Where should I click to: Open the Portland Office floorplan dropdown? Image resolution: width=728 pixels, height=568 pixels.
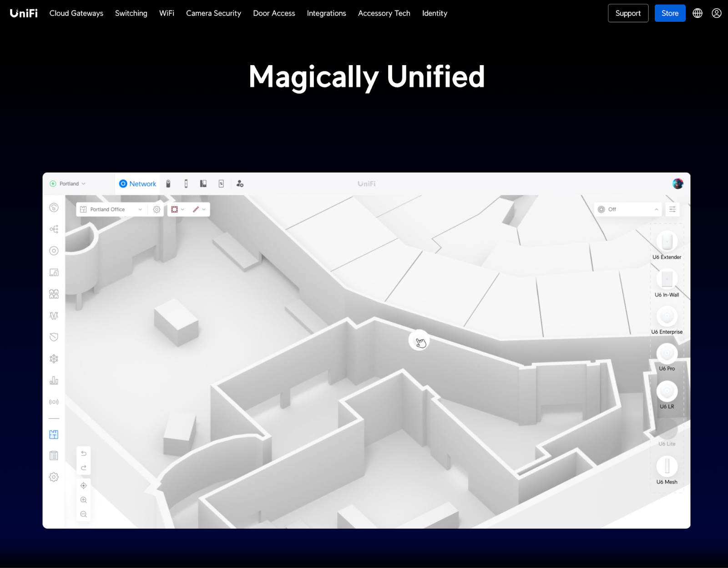tap(111, 209)
